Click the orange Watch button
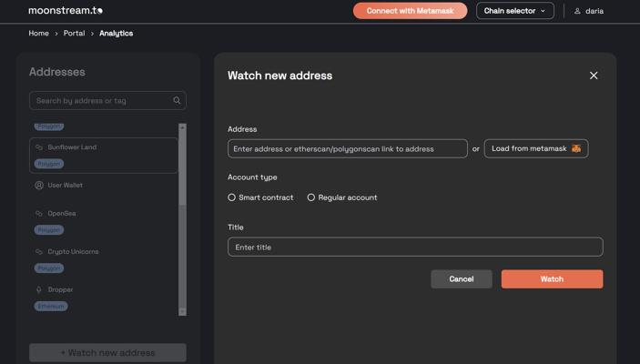The width and height of the screenshot is (640, 364). [x=552, y=279]
